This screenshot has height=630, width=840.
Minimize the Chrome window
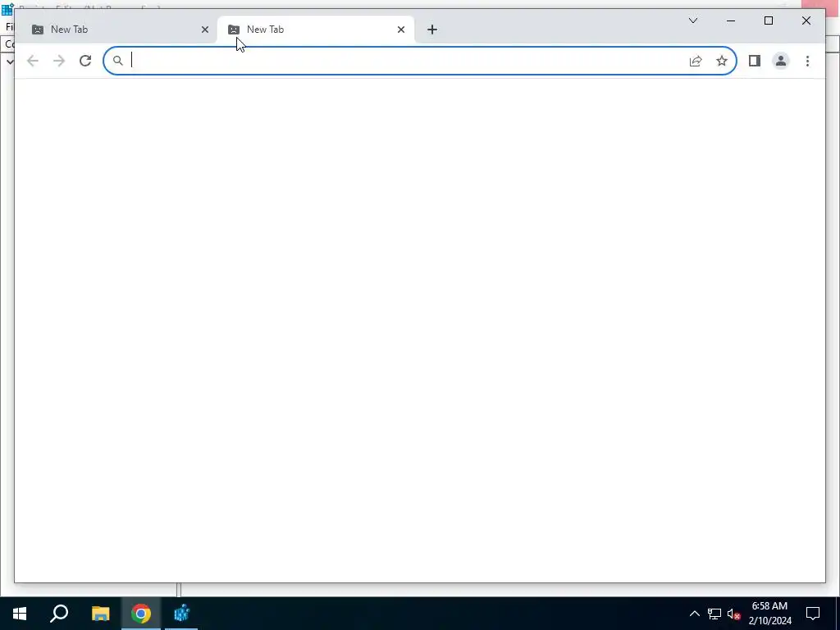(731, 21)
